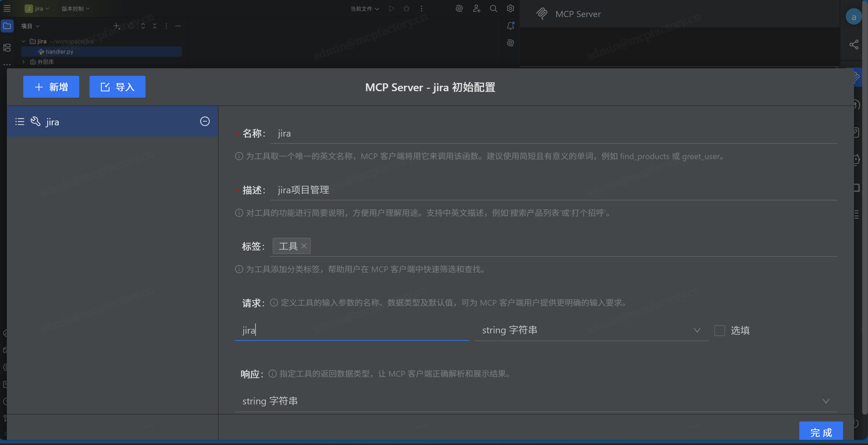Enable the 选填 optional checkbox

pos(719,330)
